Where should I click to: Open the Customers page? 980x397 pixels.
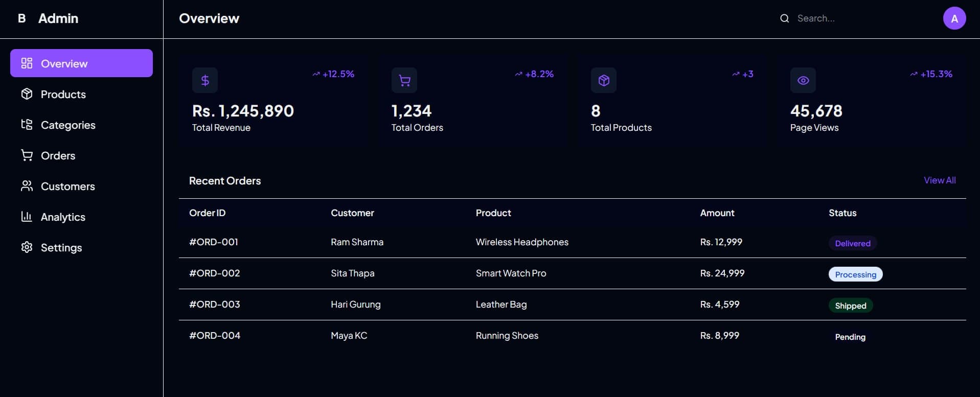pyautogui.click(x=81, y=186)
